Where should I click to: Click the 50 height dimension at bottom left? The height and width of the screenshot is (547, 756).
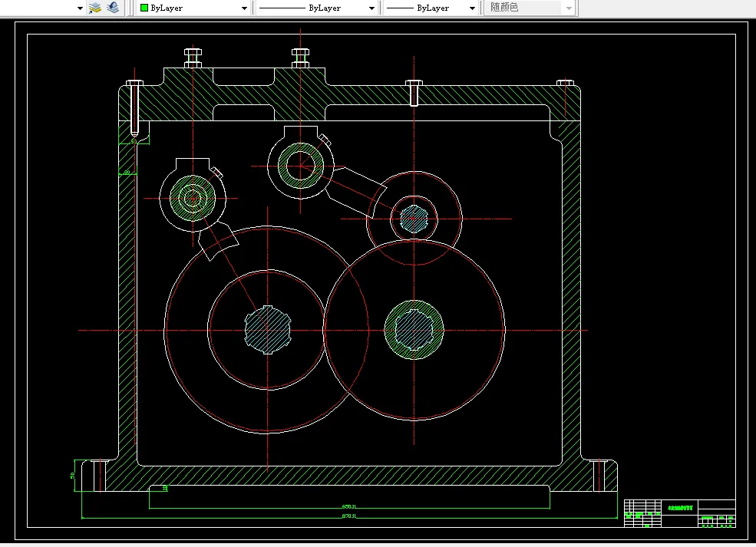click(x=73, y=476)
